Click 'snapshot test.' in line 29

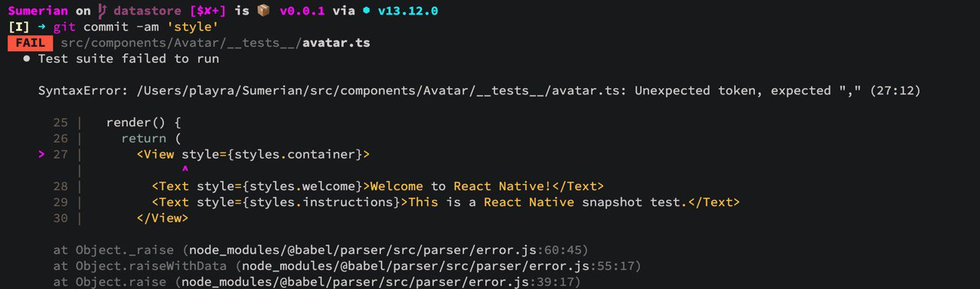tap(635, 202)
